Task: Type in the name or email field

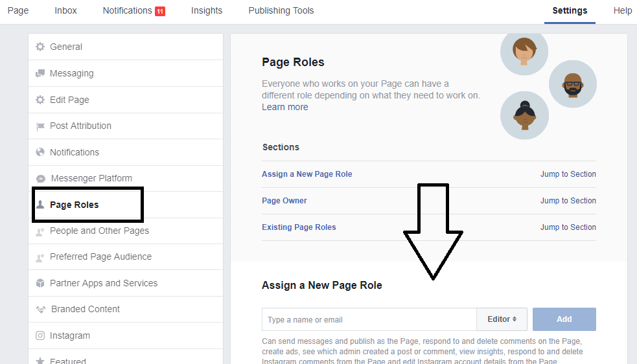Action: pyautogui.click(x=369, y=319)
